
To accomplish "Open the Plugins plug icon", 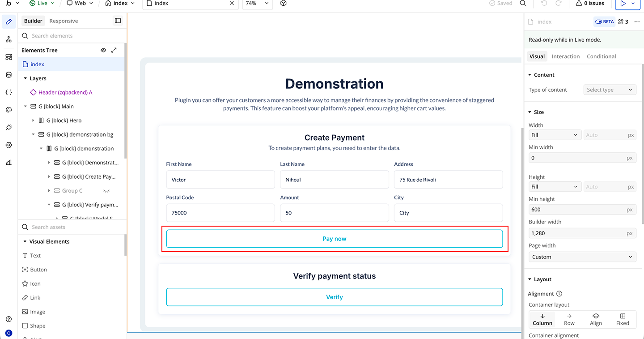I will 8,128.
